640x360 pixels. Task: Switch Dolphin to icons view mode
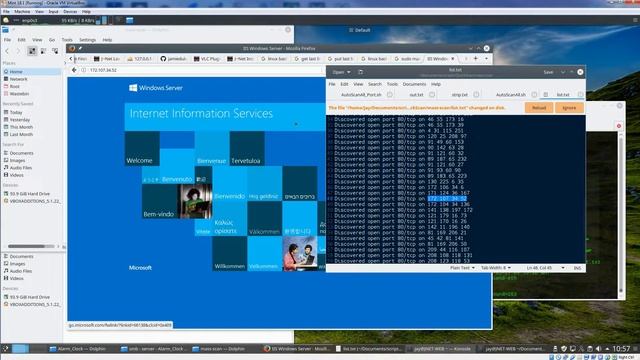click(x=32, y=51)
